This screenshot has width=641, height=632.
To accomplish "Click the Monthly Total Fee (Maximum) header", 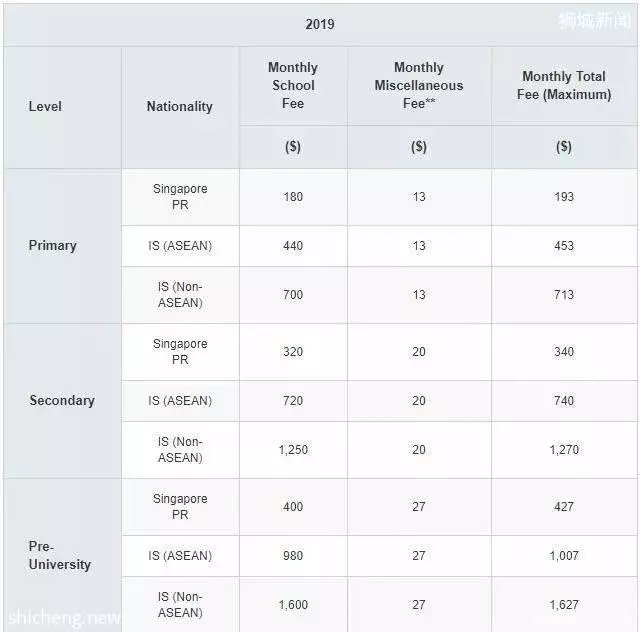I will [x=564, y=85].
